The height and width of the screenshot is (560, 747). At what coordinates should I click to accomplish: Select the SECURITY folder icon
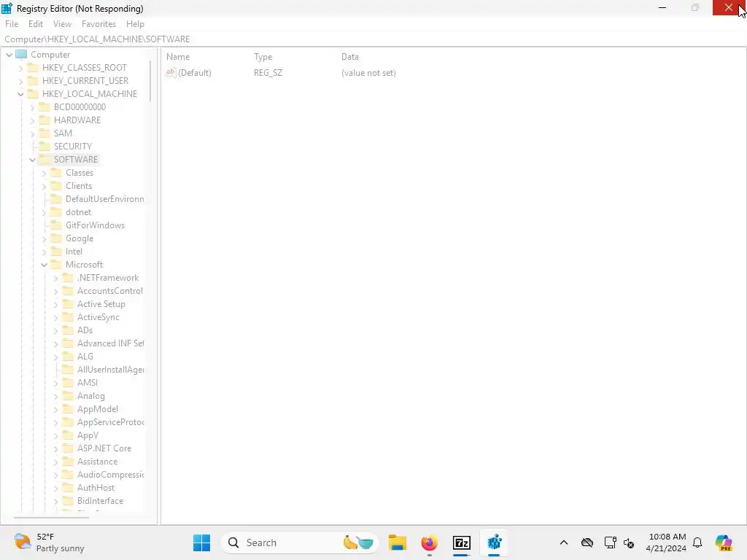pyautogui.click(x=44, y=146)
